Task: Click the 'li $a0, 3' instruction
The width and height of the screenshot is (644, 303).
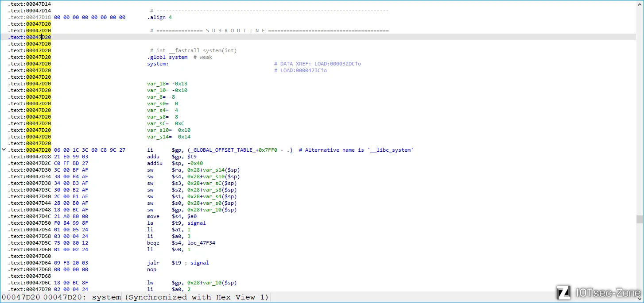Action: [x=169, y=236]
